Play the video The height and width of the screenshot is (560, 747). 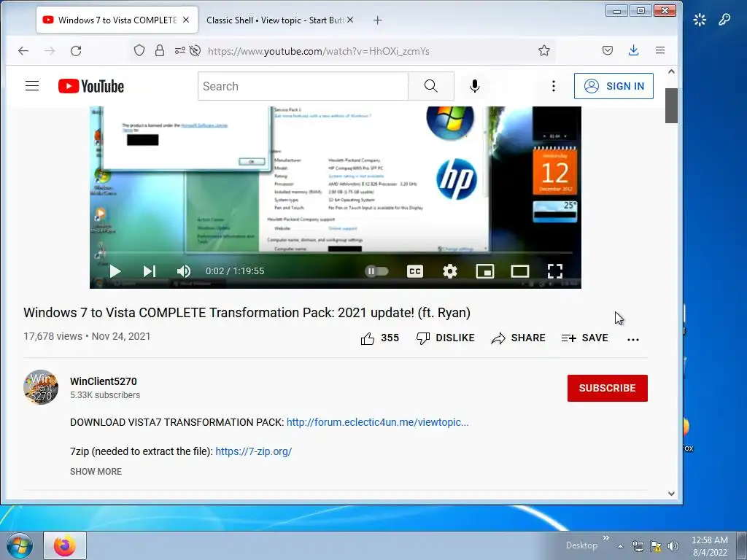(x=115, y=271)
